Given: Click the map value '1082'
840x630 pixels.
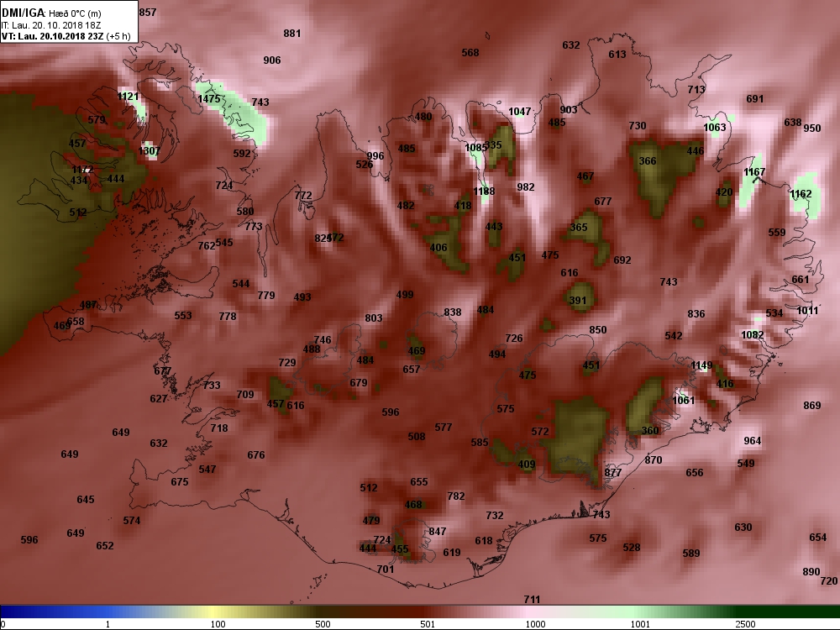Looking at the screenshot, I should click(x=752, y=335).
